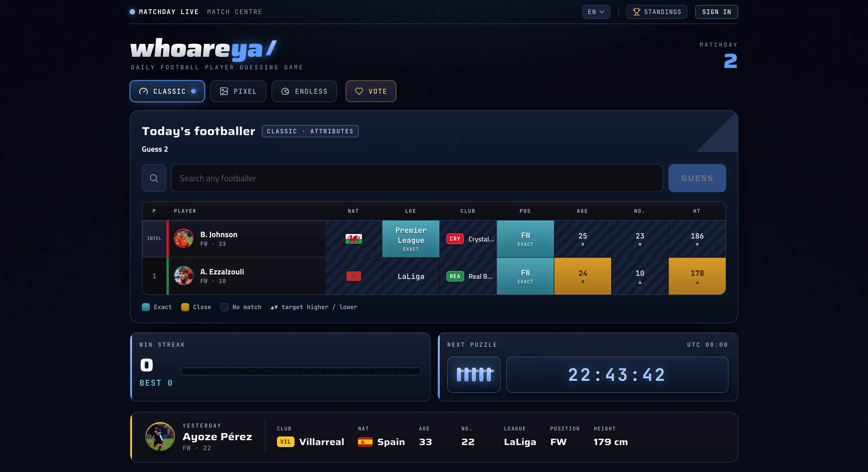Open the Match Centre navigation link
This screenshot has width=868, height=472.
pos(235,12)
